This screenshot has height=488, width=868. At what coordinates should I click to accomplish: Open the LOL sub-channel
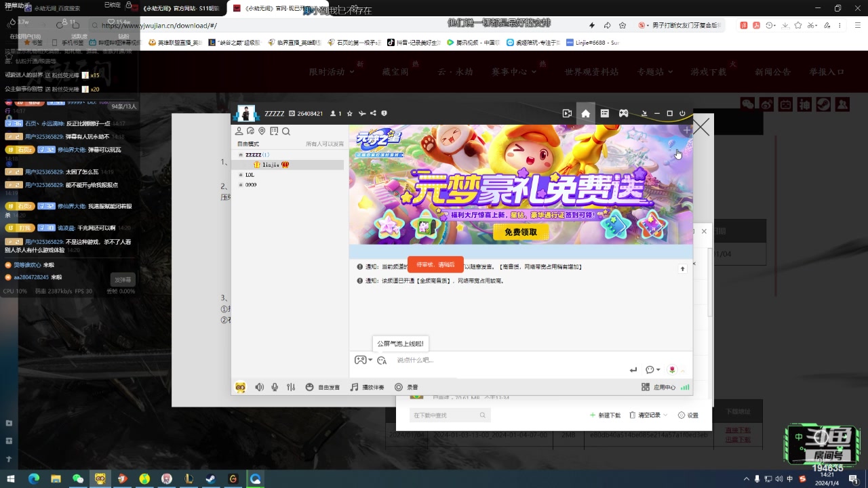pyautogui.click(x=250, y=175)
